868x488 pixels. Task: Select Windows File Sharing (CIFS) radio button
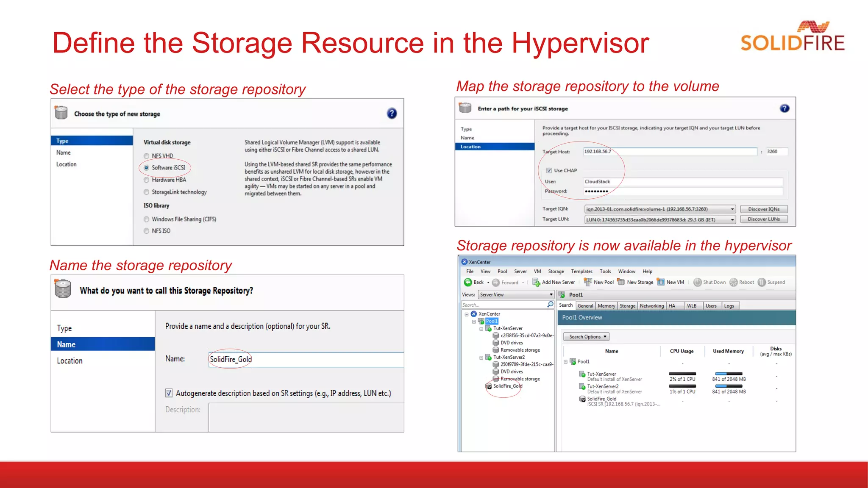(x=146, y=219)
